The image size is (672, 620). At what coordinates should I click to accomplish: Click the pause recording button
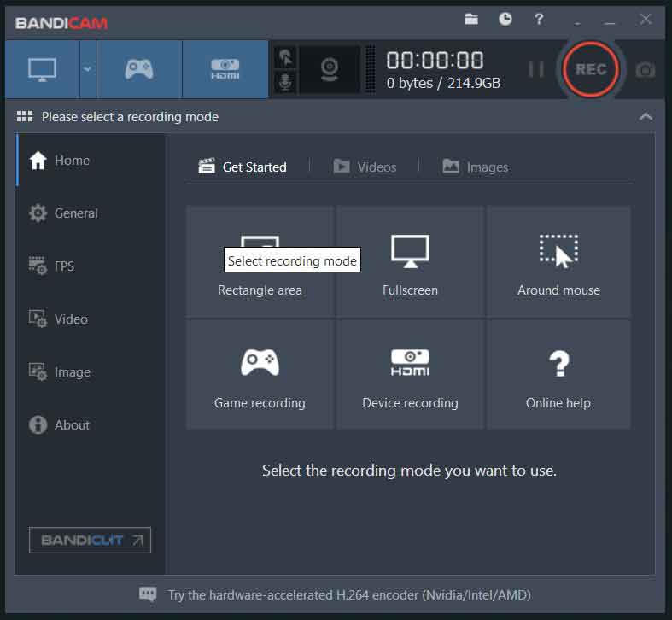tap(535, 69)
